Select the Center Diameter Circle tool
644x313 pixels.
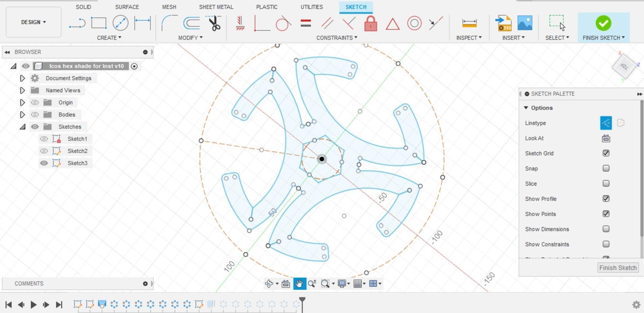(120, 23)
